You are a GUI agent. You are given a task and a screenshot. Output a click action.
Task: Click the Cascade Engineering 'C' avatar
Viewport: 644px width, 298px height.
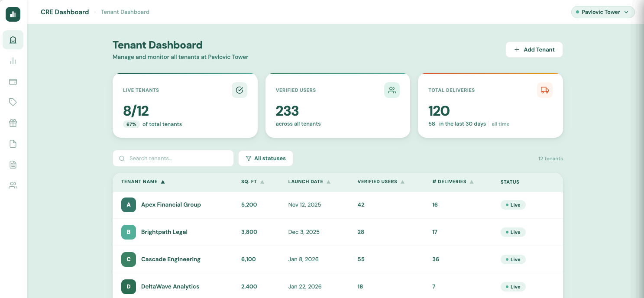[x=129, y=259]
